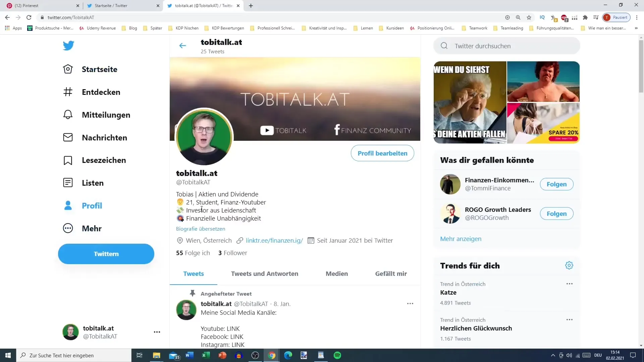Close the tobitalk.at browser tab
644x362 pixels.
point(238,6)
